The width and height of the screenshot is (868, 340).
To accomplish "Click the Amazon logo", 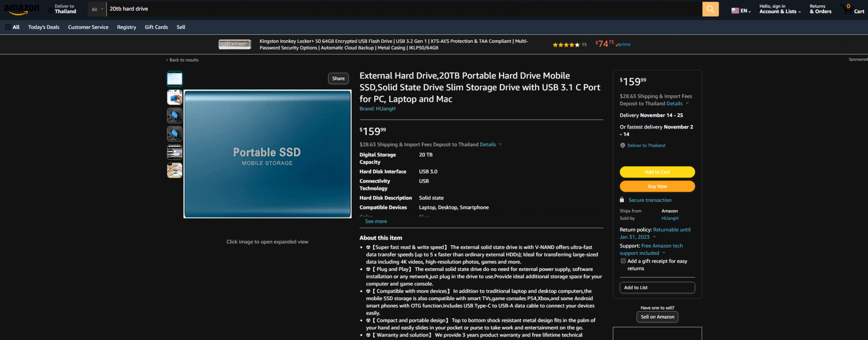I will [x=22, y=9].
